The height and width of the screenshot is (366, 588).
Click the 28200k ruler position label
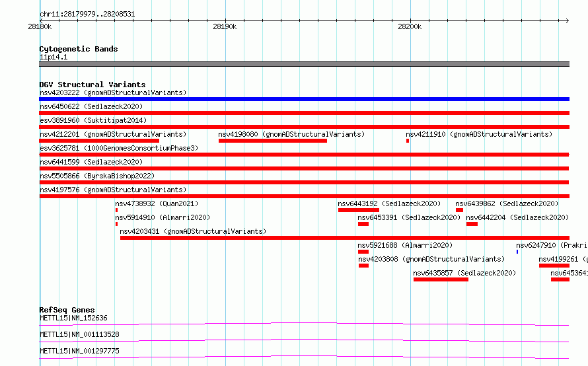(x=410, y=26)
